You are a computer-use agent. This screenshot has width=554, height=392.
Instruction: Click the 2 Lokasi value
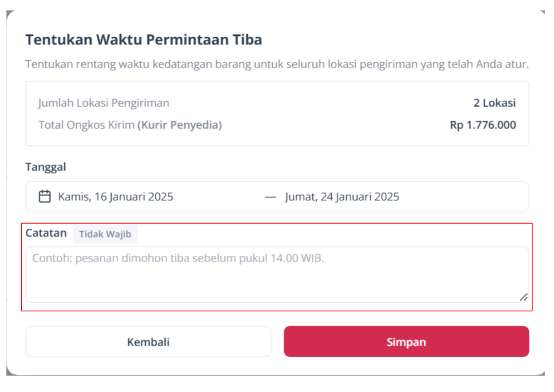(494, 102)
